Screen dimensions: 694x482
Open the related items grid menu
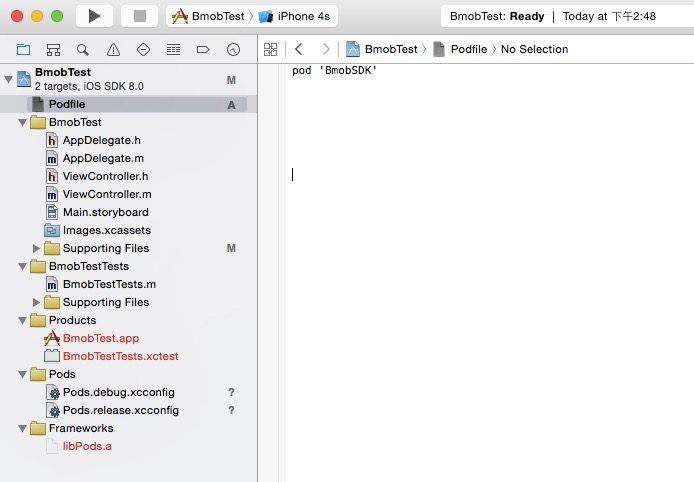point(270,49)
